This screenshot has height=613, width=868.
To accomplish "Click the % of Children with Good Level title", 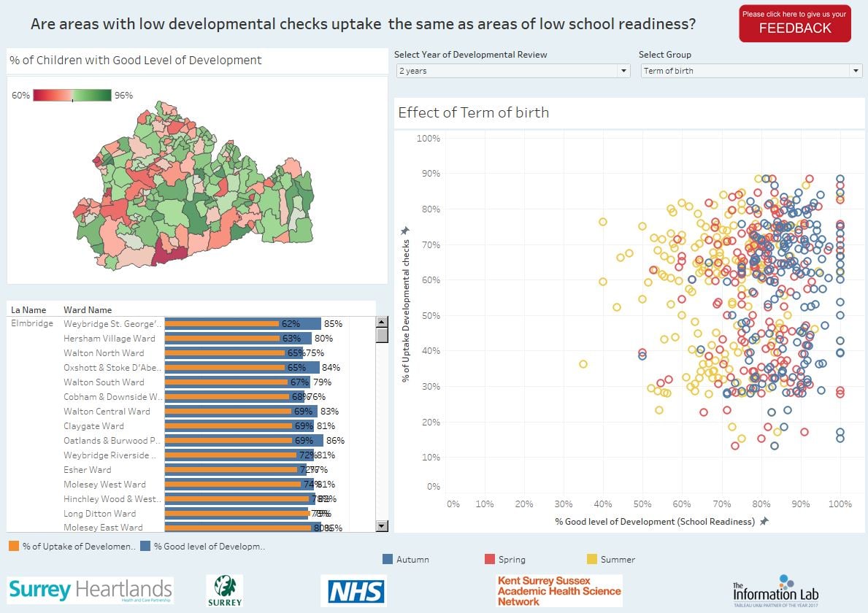I will [136, 61].
